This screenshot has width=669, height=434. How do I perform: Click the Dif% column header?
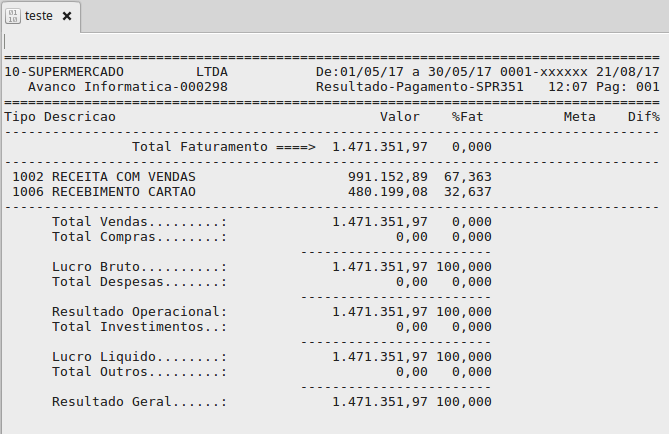point(643,117)
